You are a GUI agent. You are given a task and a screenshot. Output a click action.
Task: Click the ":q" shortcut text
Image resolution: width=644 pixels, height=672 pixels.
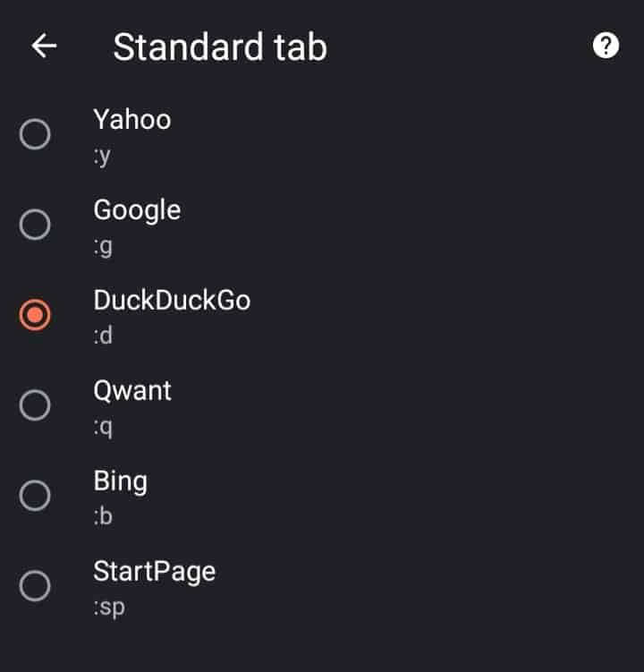pos(103,426)
